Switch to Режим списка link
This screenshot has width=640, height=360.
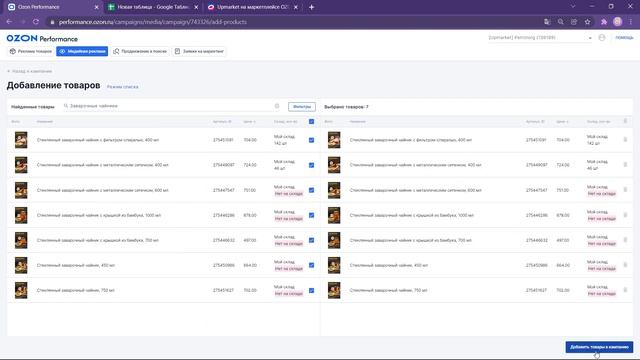(122, 87)
